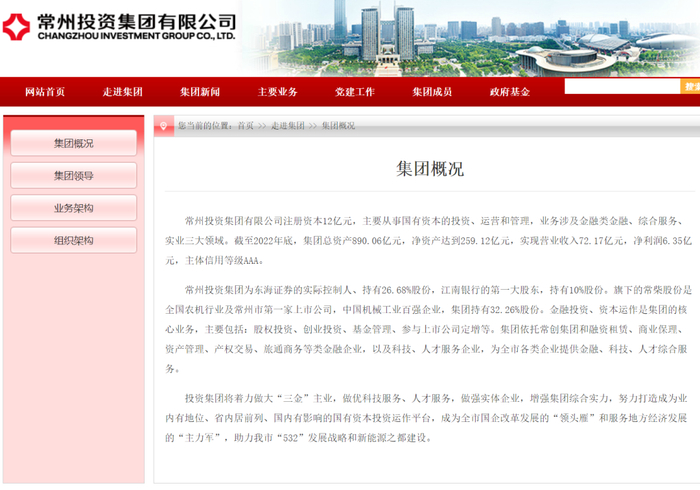Viewport: 700px width, 490px height.
Task: Open 政府基金 navigation menu item
Action: (x=510, y=92)
